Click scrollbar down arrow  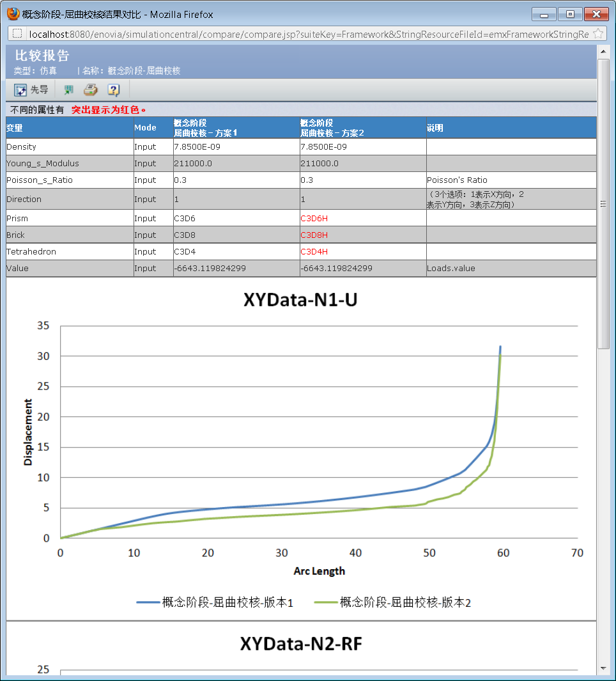tap(603, 668)
